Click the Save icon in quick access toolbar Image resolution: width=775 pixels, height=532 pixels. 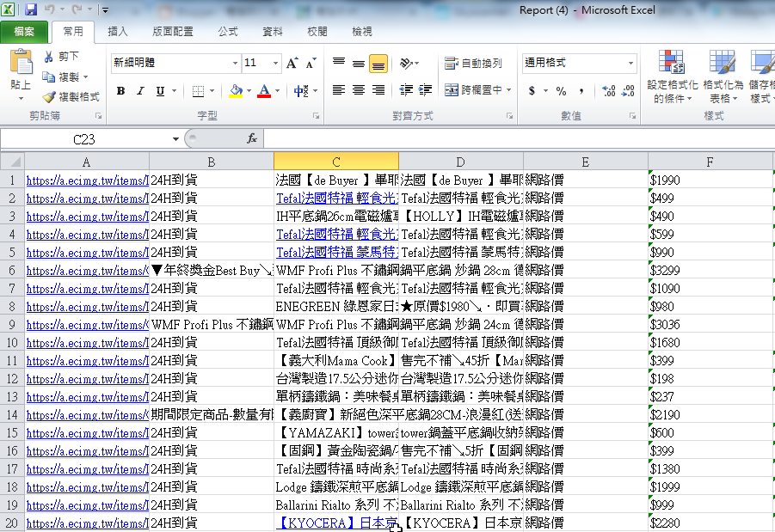coord(31,9)
